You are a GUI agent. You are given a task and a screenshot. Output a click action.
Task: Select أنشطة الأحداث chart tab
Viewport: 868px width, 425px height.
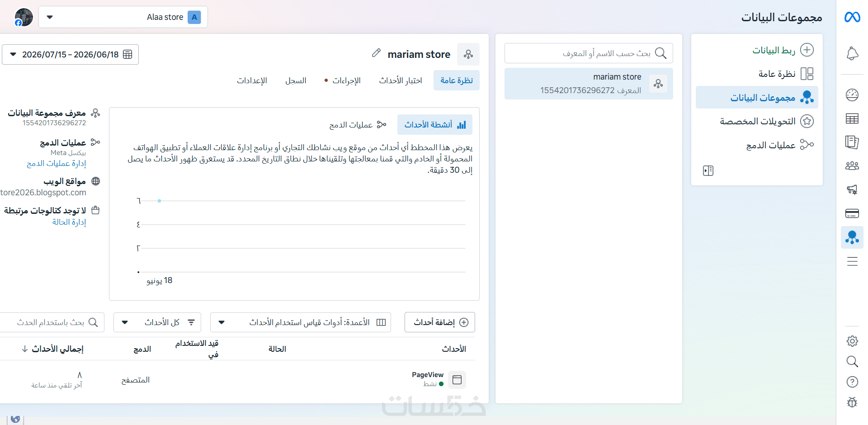click(x=435, y=125)
